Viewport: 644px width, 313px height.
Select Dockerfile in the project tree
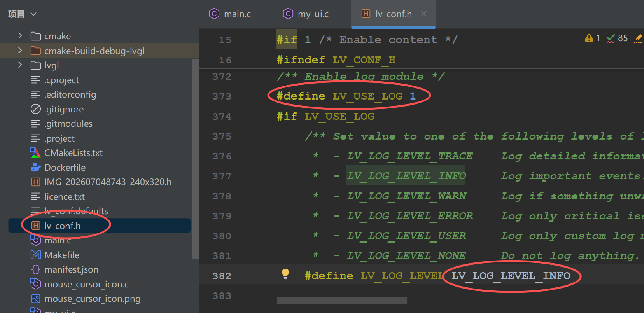65,168
